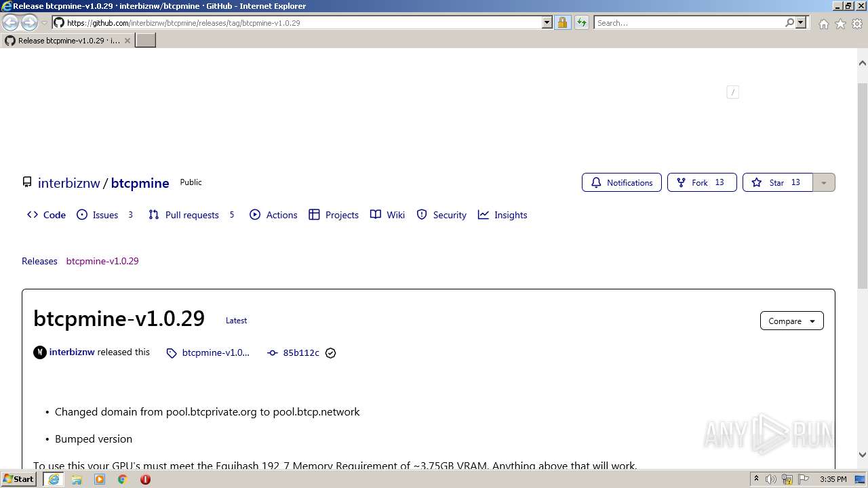Click the slash search shortcut box

click(732, 92)
